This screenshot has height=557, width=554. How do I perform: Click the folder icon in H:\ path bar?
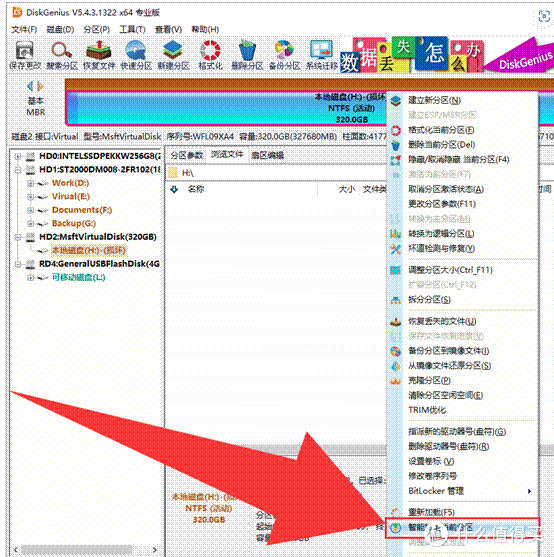tap(173, 173)
